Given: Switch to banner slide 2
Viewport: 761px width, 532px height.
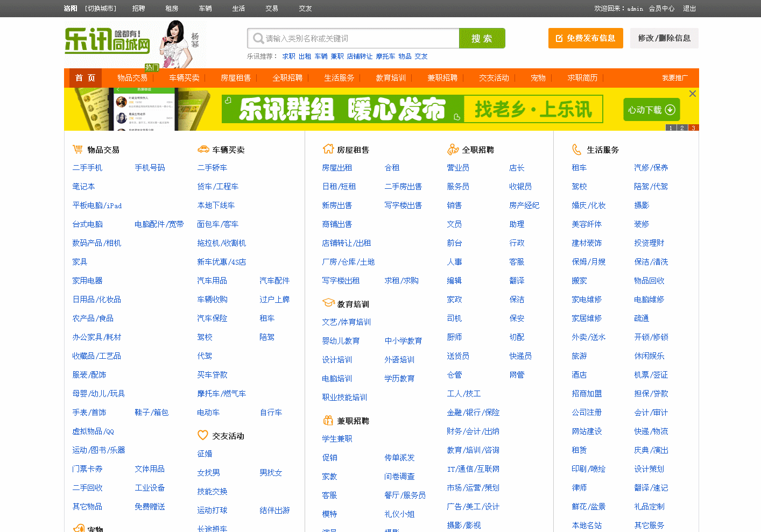Looking at the screenshot, I should tap(682, 128).
